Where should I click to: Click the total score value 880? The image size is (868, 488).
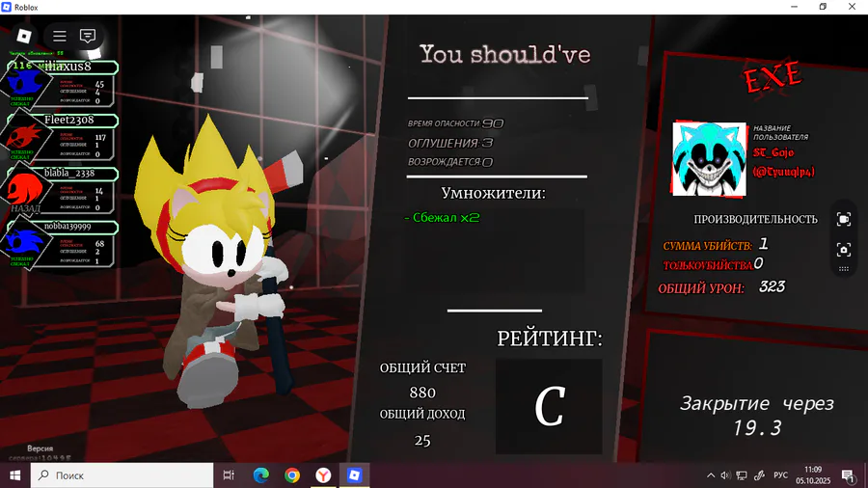(x=422, y=393)
